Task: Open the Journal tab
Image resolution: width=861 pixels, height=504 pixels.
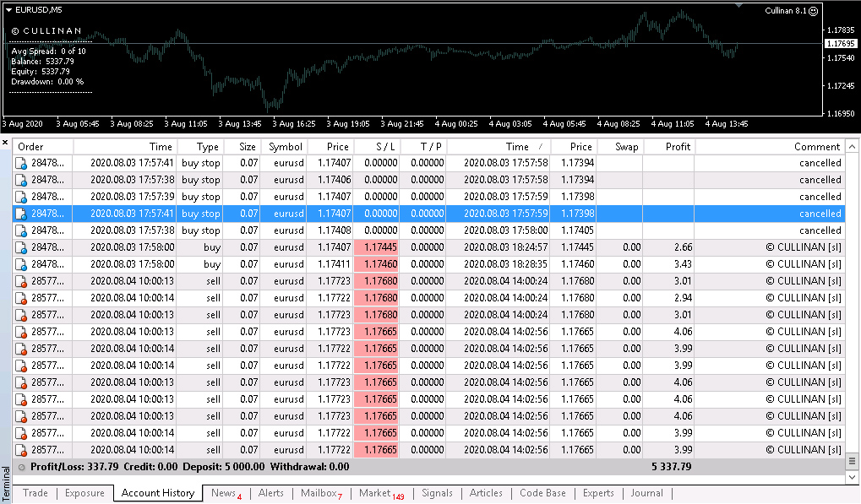Action: [646, 493]
